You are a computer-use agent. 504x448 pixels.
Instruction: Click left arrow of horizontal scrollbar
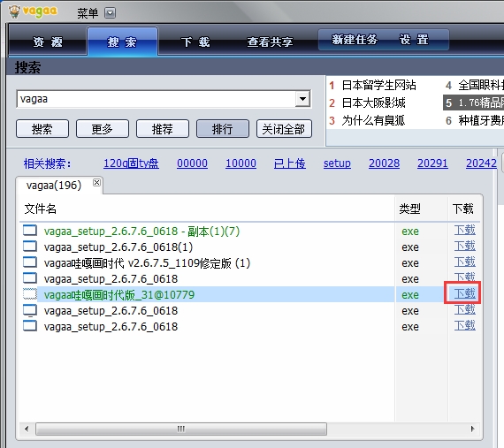point(27,429)
